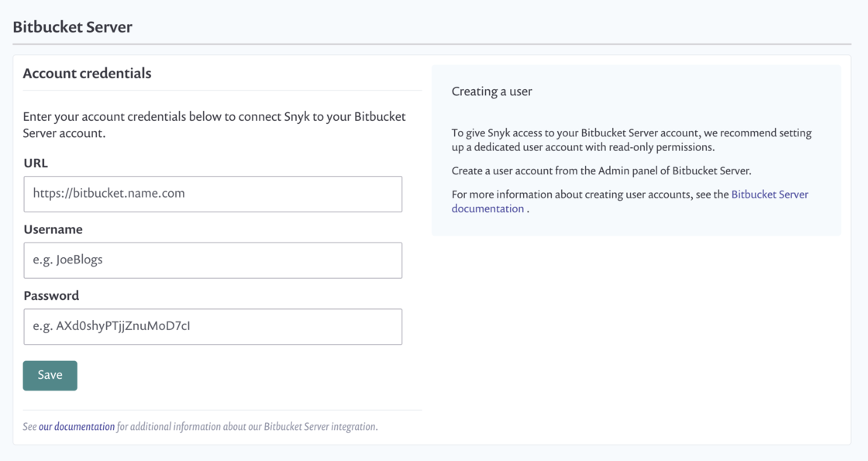Click the 'e.g. AXd0shyPTjjZnuMoD7cI' placeholder text
This screenshot has width=868, height=461.
click(x=111, y=327)
